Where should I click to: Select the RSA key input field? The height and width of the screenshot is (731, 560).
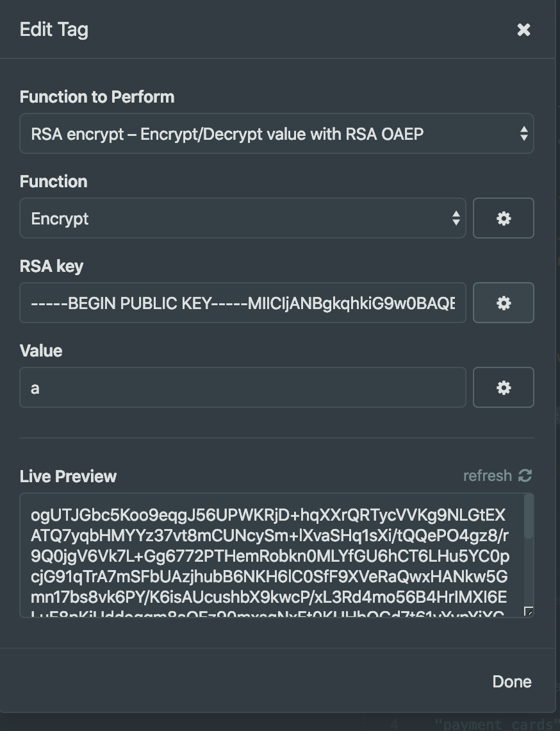point(243,303)
